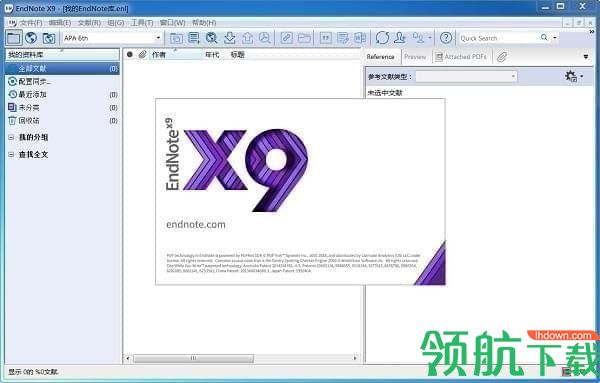Open Online Search via globe-magnifier icon
The height and width of the screenshot is (383, 600).
(211, 38)
